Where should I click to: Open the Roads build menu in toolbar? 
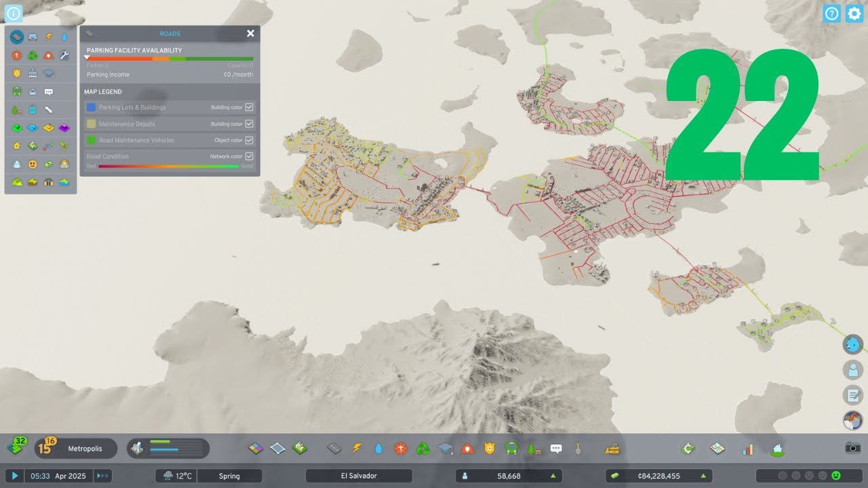click(334, 448)
